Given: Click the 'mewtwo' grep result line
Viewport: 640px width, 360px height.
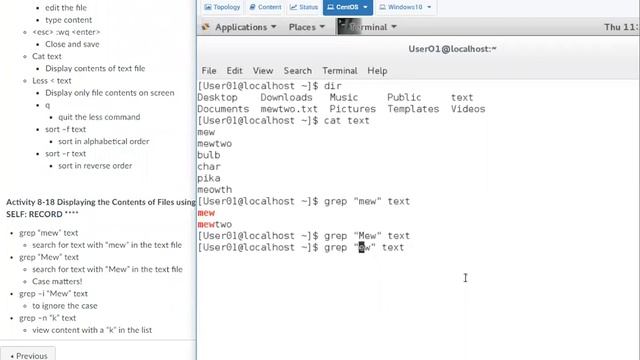Looking at the screenshot, I should [214, 224].
